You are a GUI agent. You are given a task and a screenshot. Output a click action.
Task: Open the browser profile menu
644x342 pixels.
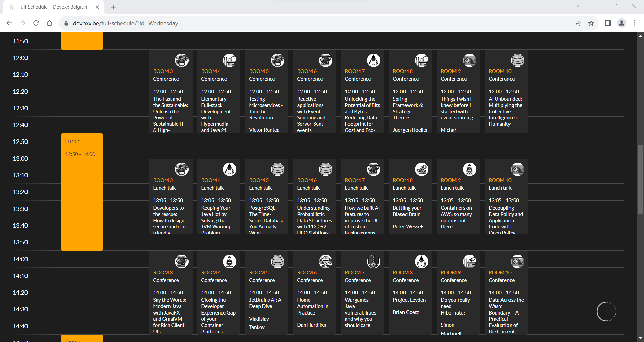[621, 23]
